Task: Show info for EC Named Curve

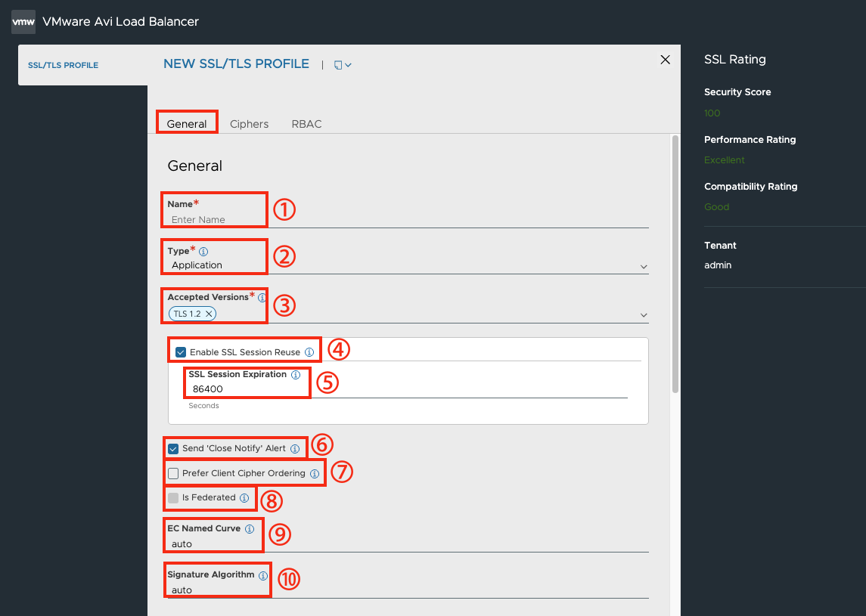Action: (x=250, y=529)
